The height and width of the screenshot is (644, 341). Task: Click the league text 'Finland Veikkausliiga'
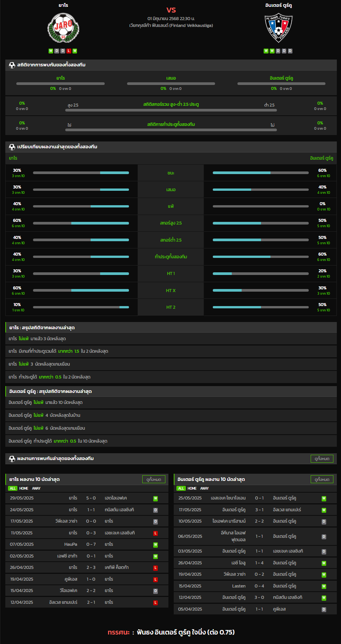tap(191, 25)
